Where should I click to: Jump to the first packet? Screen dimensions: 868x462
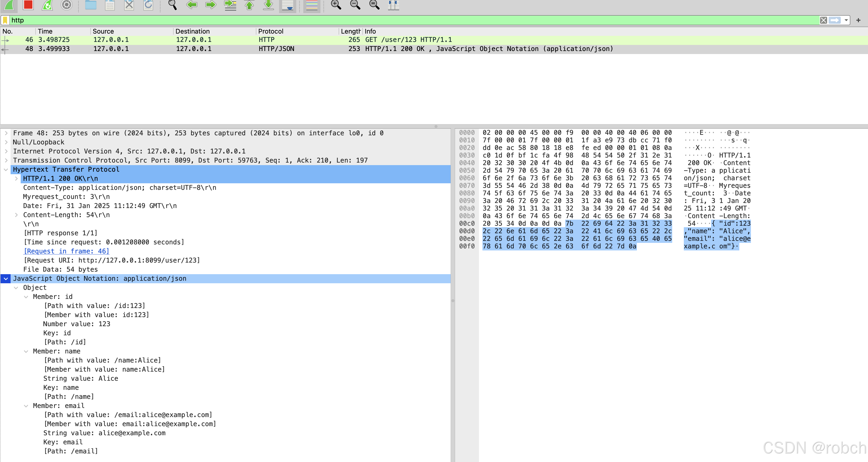[249, 5]
